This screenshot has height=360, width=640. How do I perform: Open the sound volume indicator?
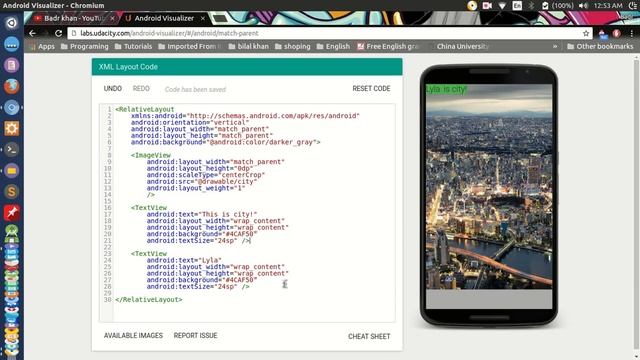(x=584, y=6)
